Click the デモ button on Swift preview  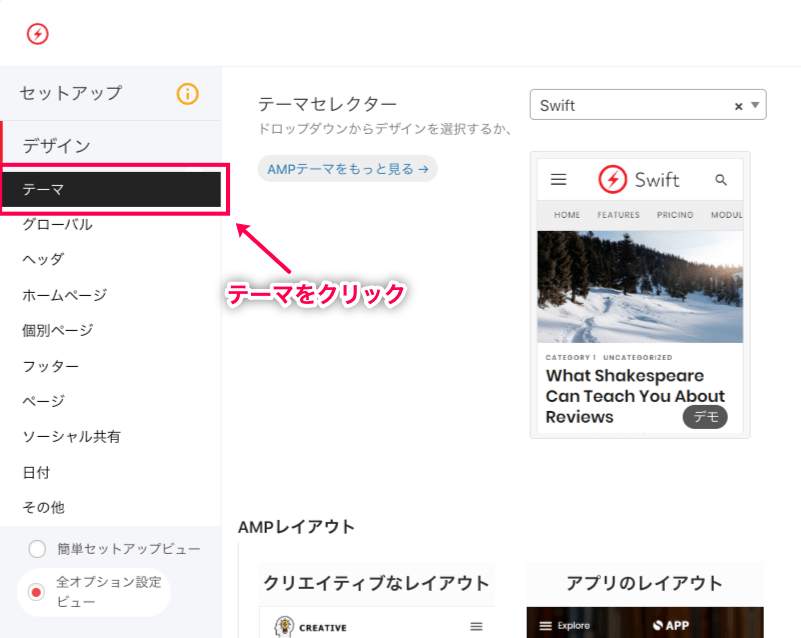(x=705, y=417)
